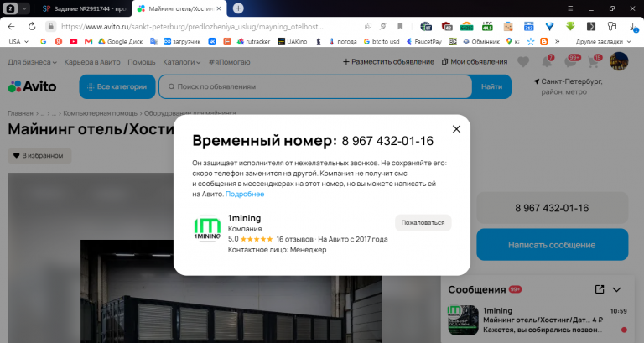The image size is (644, 343).
Task: Go to the Avito home logo
Action: pyautogui.click(x=32, y=86)
